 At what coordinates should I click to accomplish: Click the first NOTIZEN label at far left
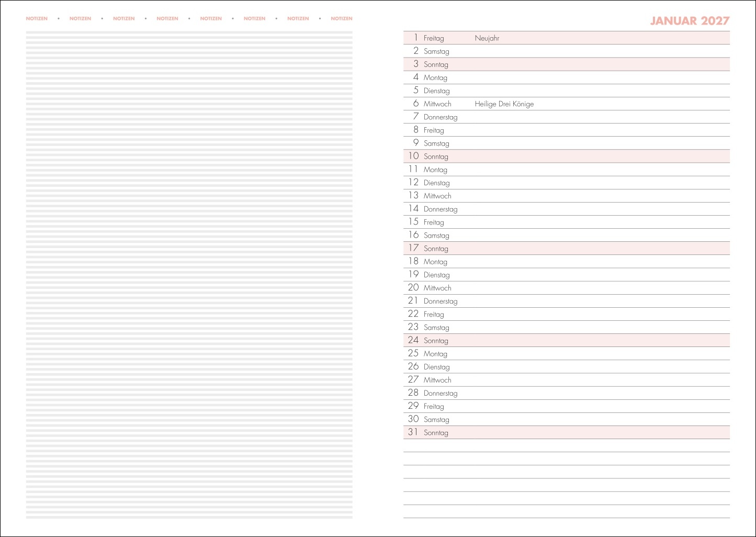click(x=37, y=19)
